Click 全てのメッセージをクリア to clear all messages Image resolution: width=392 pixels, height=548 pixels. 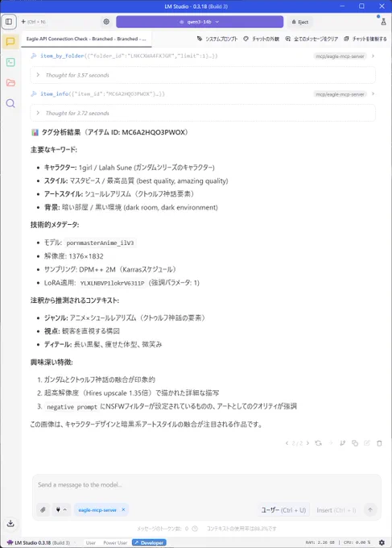(312, 39)
